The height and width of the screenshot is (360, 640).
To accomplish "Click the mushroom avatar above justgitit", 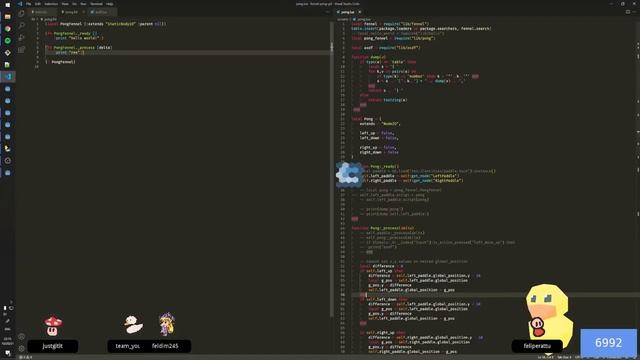I will click(x=53, y=325).
